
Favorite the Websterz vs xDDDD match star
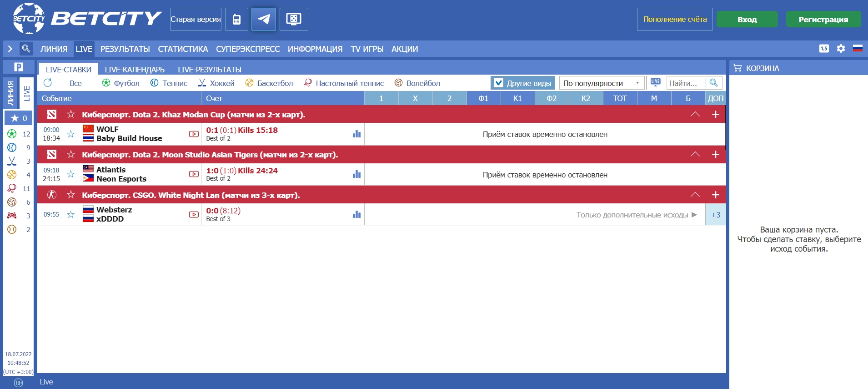(70, 214)
